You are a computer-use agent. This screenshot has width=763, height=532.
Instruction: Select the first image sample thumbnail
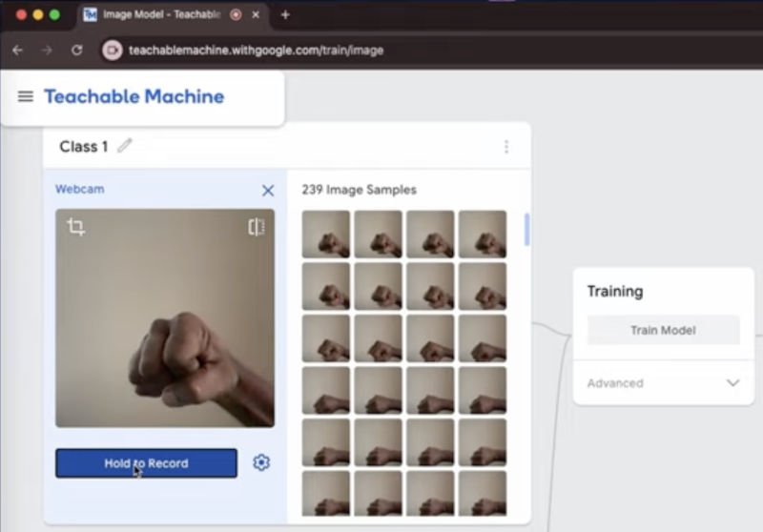[x=326, y=235]
